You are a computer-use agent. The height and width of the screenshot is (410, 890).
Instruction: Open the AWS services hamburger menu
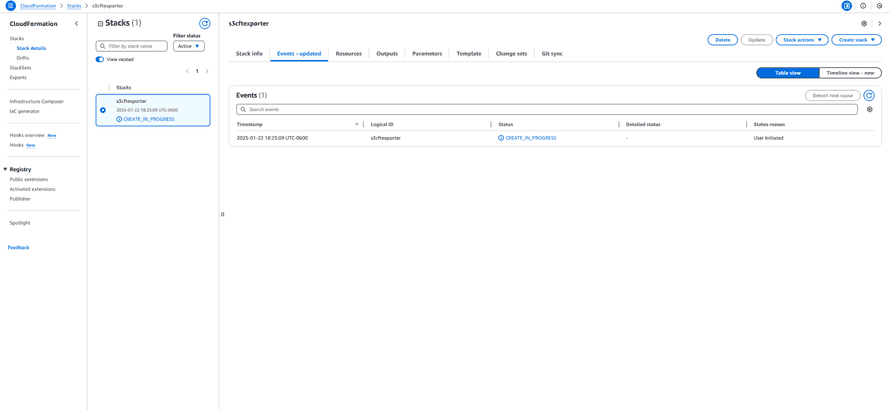point(10,6)
